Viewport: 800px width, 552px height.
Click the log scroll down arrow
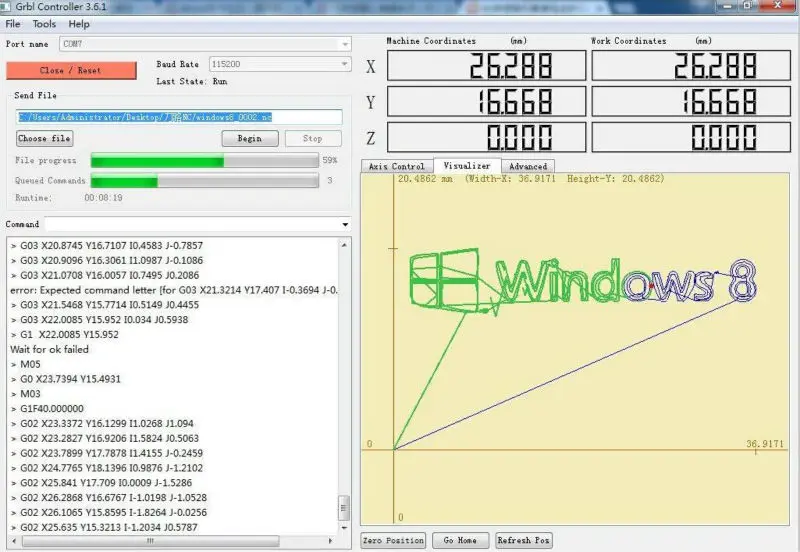tap(344, 528)
